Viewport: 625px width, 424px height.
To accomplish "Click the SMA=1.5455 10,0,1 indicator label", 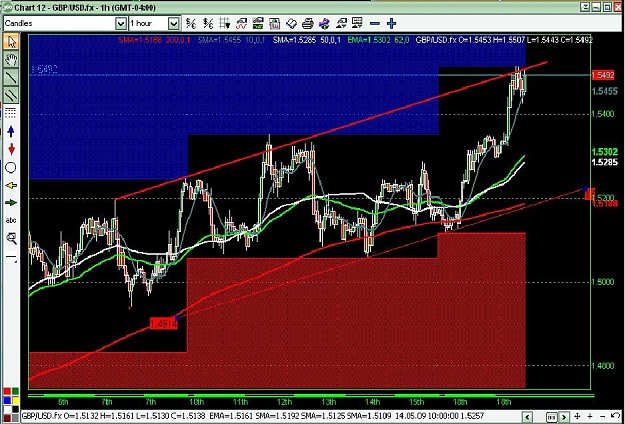I will tap(232, 40).
